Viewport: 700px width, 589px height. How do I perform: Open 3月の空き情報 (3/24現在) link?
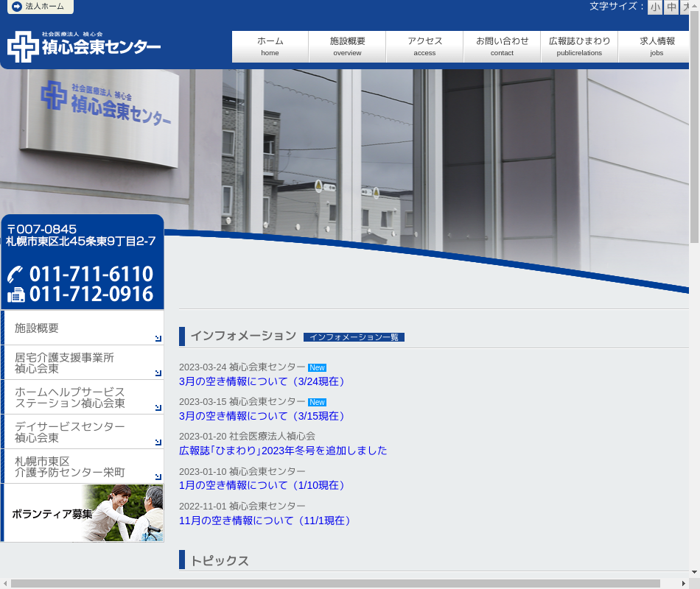coord(263,381)
